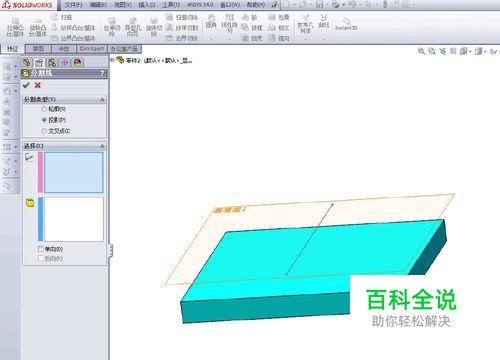This screenshot has height=360, width=500.
Task: Confirm split line with green checkmark
Action: point(26,85)
